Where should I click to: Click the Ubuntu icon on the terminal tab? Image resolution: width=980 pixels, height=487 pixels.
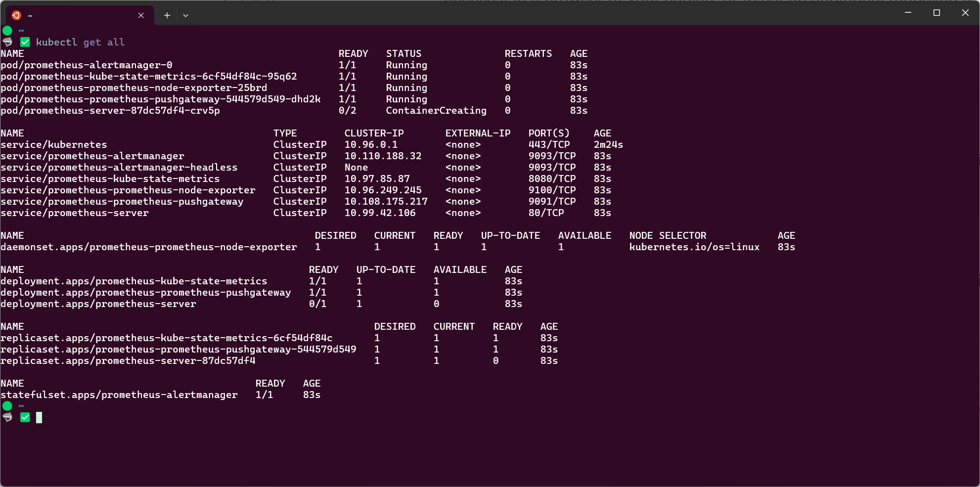pyautogui.click(x=16, y=15)
